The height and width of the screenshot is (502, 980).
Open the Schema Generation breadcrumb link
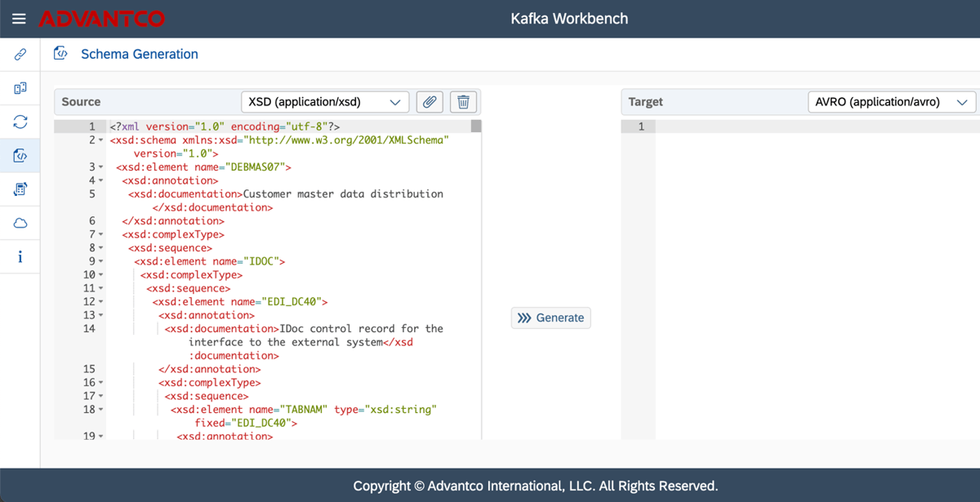(139, 53)
